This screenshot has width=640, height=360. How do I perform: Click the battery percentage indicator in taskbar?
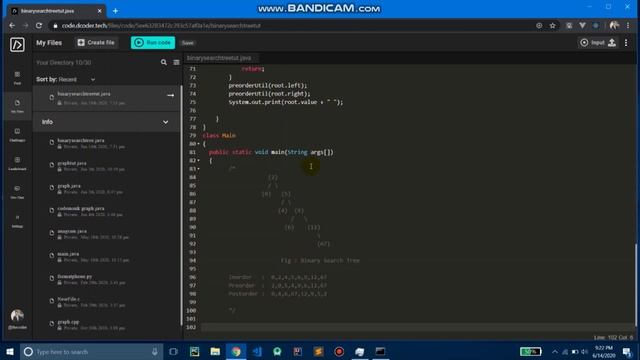(x=531, y=351)
